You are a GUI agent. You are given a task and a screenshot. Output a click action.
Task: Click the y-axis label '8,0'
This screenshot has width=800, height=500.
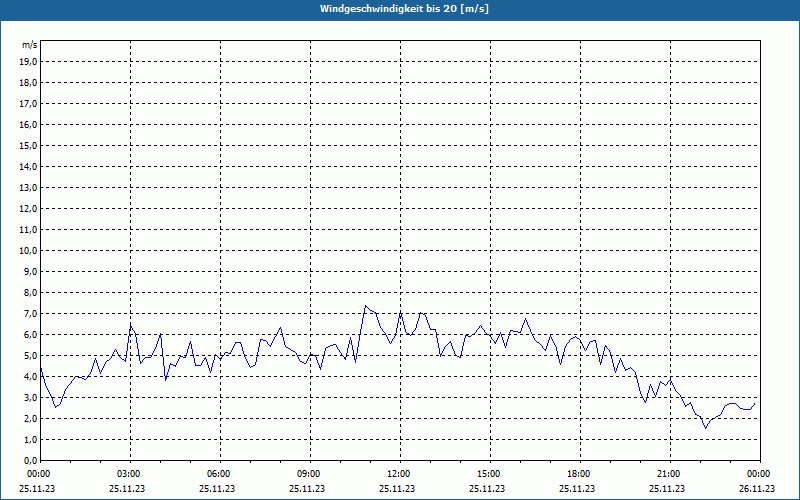coord(32,292)
